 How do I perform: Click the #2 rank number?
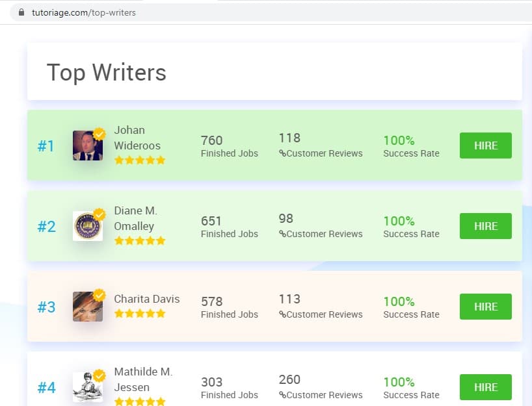click(x=46, y=226)
